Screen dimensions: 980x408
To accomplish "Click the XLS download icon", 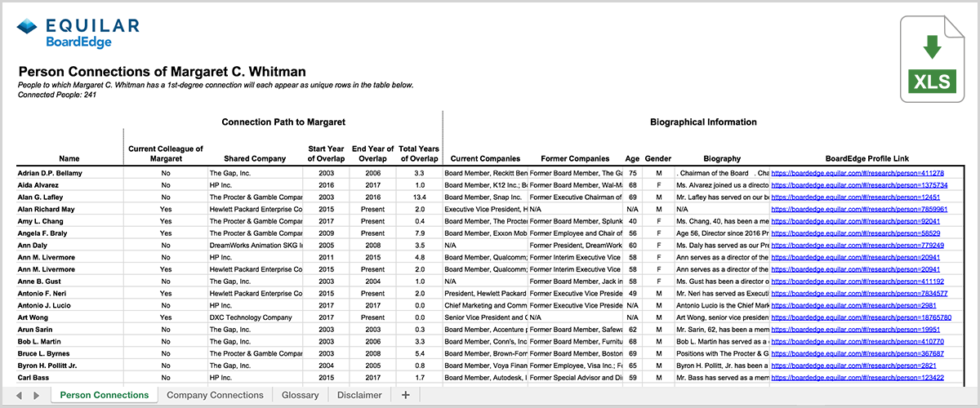I will pos(933,60).
